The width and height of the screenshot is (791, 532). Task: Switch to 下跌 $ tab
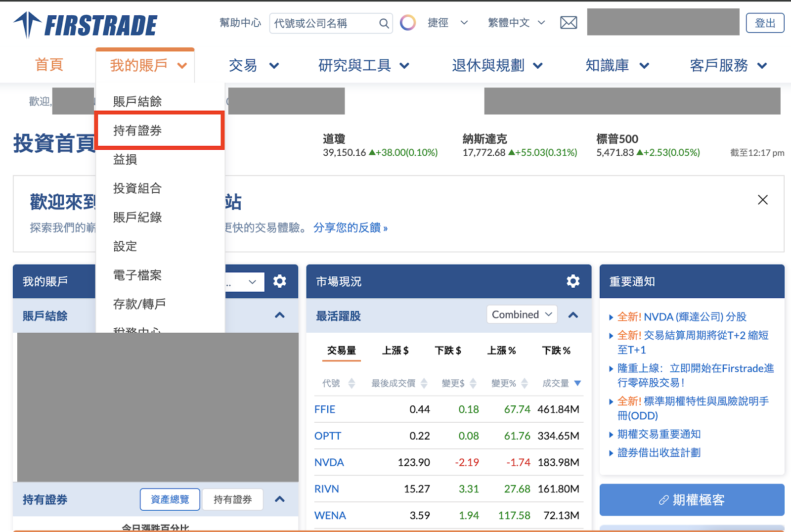(448, 351)
